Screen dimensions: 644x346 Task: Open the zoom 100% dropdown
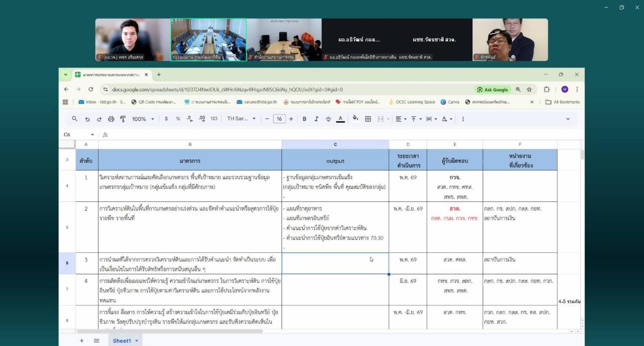tap(142, 119)
